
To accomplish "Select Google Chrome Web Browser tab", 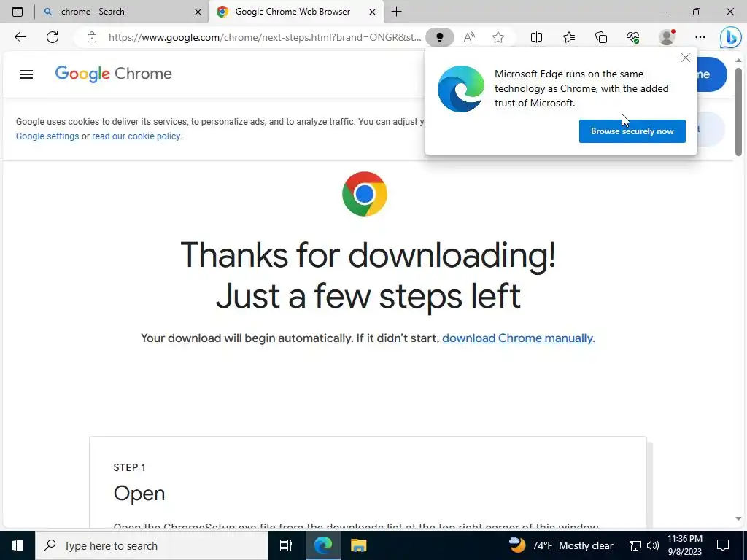I will pyautogui.click(x=296, y=12).
